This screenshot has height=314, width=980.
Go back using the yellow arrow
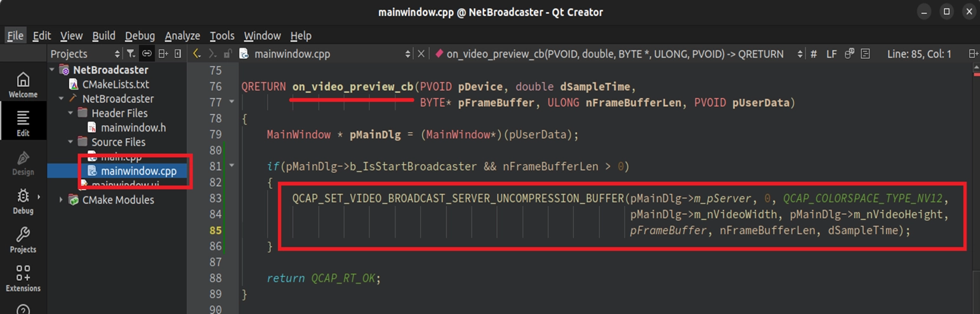[197, 54]
